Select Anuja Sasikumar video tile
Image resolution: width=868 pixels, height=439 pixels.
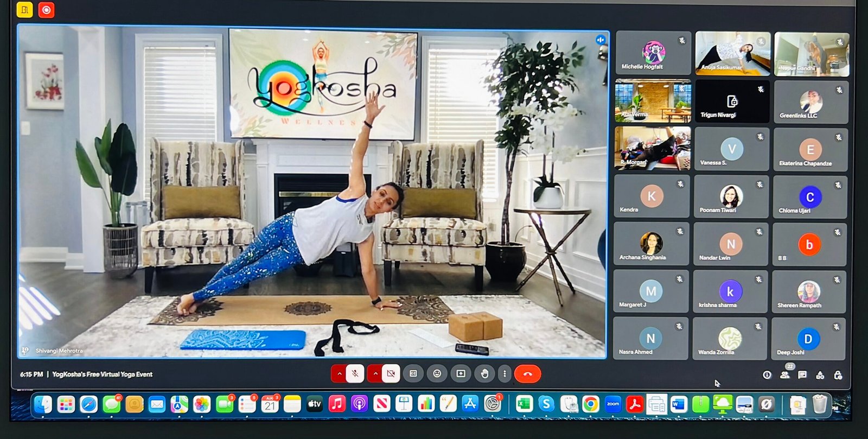tap(733, 53)
